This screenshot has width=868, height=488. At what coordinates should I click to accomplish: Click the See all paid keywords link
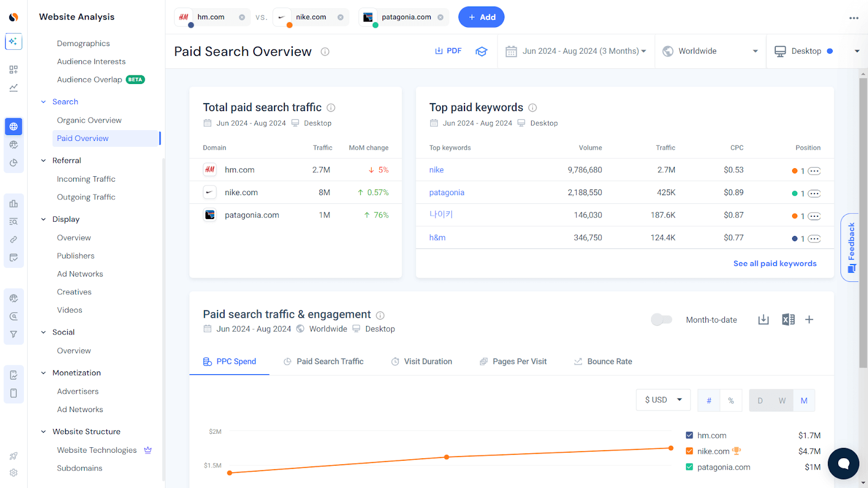(775, 263)
